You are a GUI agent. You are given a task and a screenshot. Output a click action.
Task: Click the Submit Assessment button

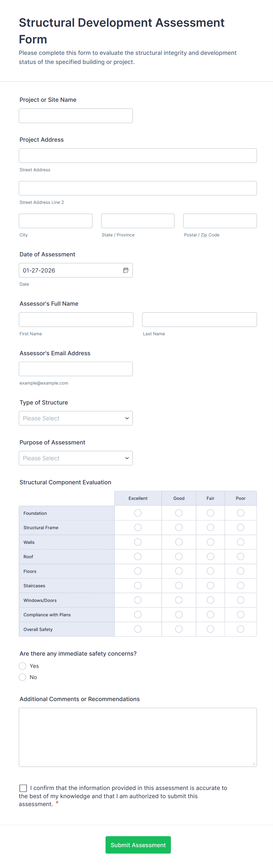(138, 845)
